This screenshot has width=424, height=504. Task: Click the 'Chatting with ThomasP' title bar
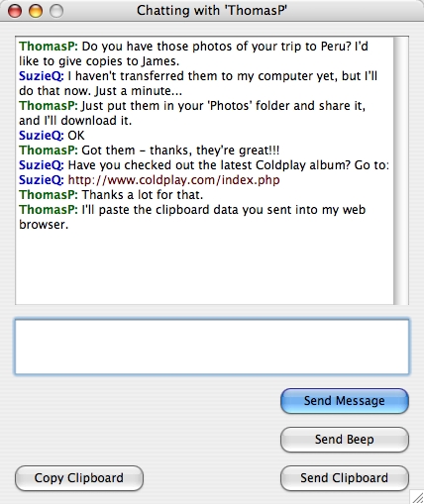point(212,10)
